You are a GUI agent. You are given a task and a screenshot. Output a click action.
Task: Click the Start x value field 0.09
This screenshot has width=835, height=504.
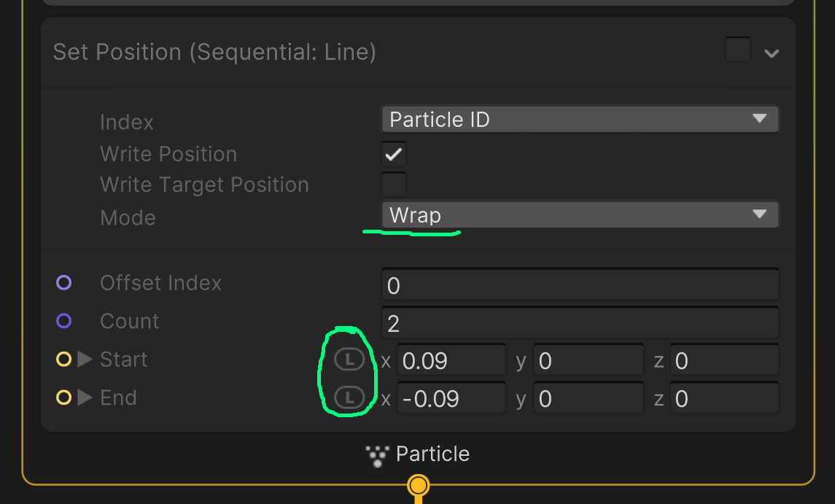(451, 359)
